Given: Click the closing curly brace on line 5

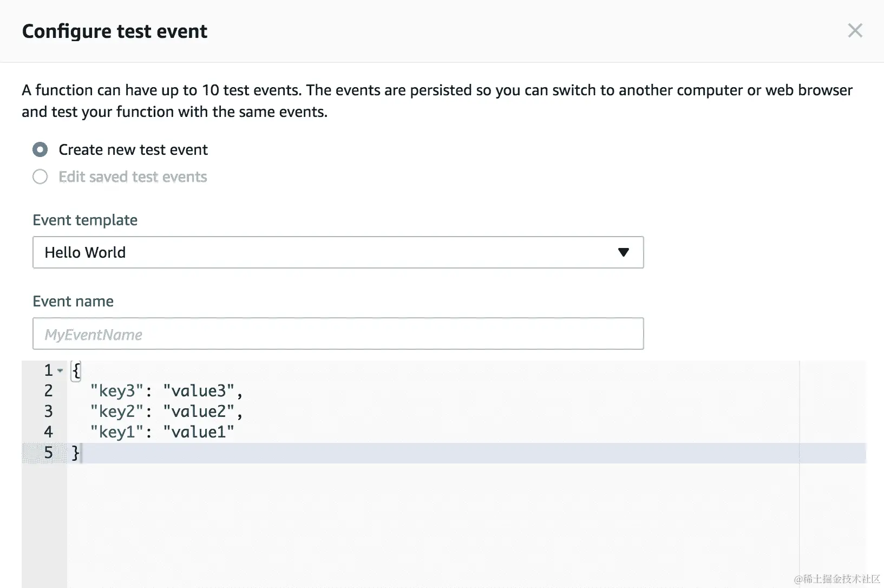Looking at the screenshot, I should point(76,453).
